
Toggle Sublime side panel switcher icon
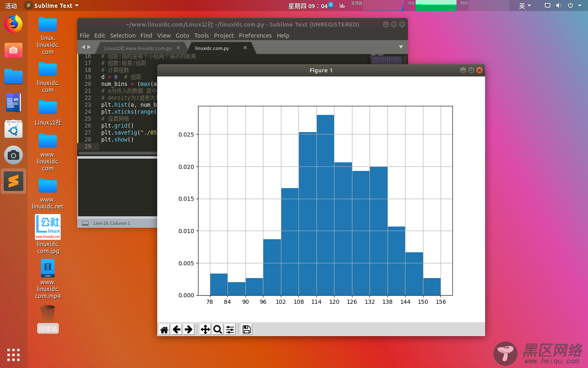point(85,223)
